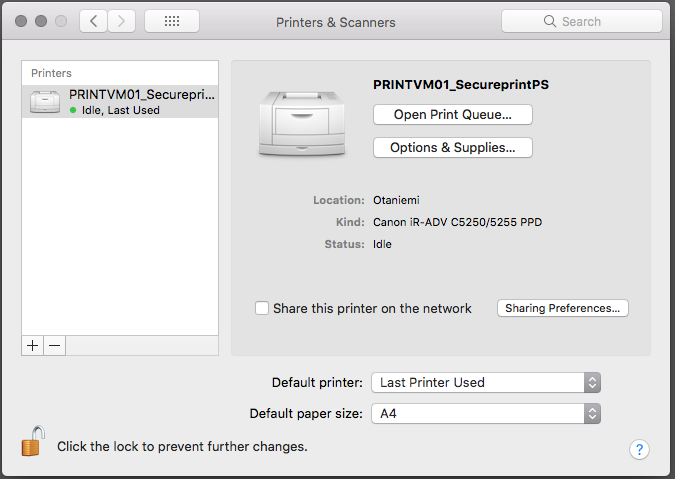Viewport: 675px width, 479px height.
Task: Remove selected printer with the minus button
Action: click(55, 345)
